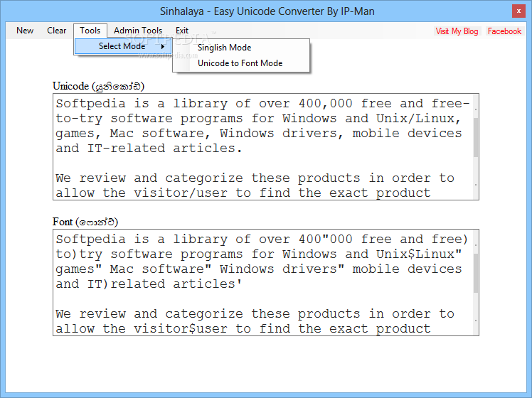Click 'visitor$user' in the Font box

(x=181, y=329)
